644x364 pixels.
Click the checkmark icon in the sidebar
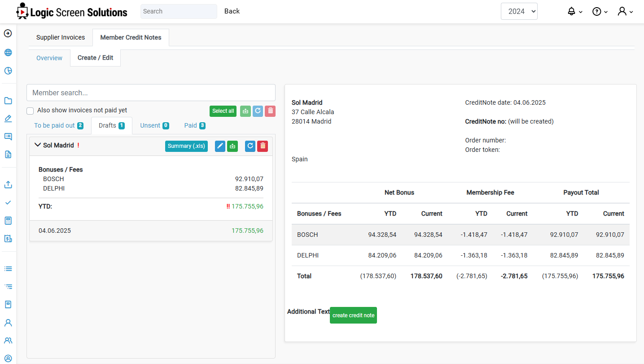point(8,203)
